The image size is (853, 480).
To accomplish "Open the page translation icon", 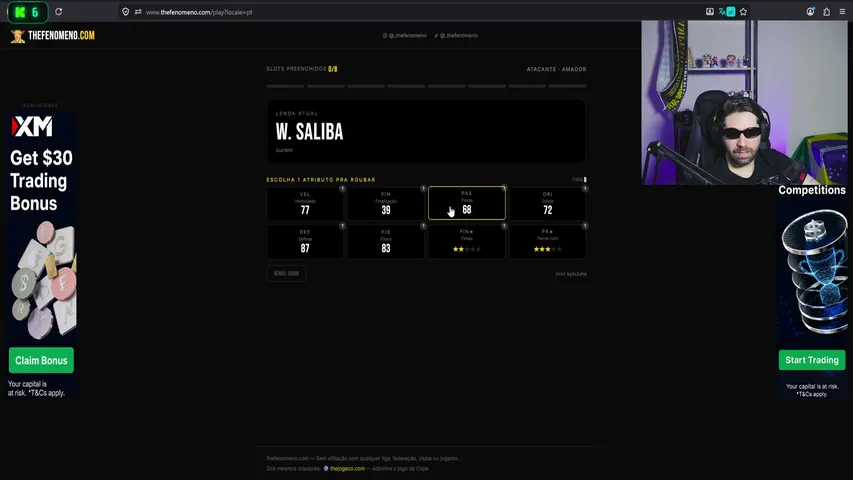I will [727, 11].
